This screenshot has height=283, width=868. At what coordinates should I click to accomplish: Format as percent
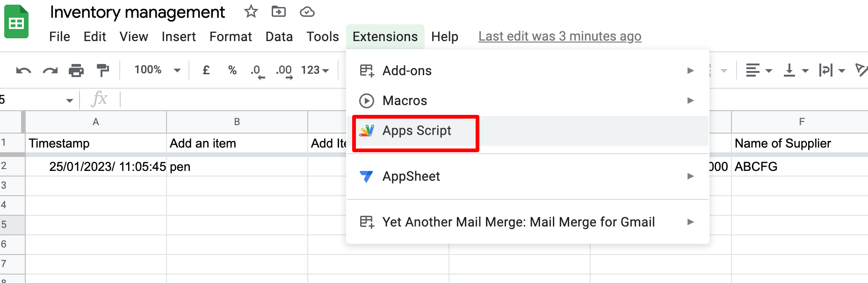click(x=232, y=70)
